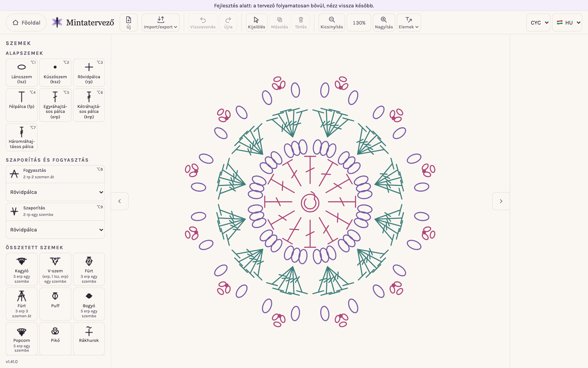Activate the Kijelölés selection tool

(256, 23)
